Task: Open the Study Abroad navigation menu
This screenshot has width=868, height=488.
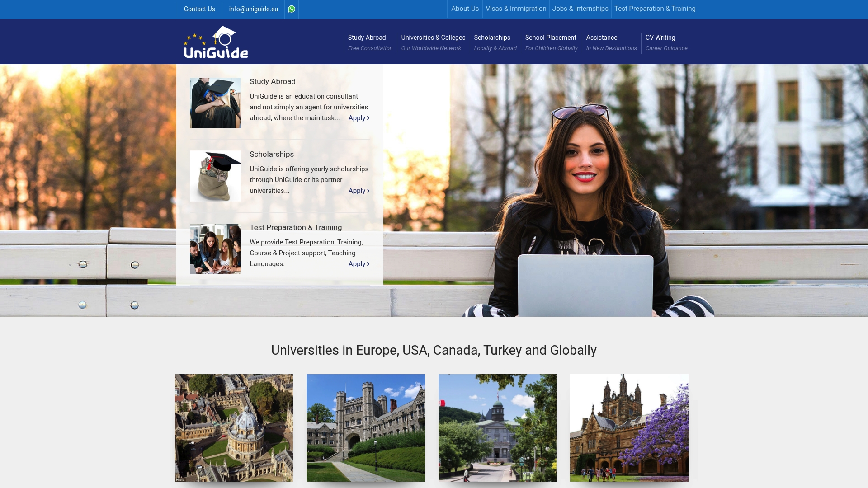Action: click(x=367, y=42)
